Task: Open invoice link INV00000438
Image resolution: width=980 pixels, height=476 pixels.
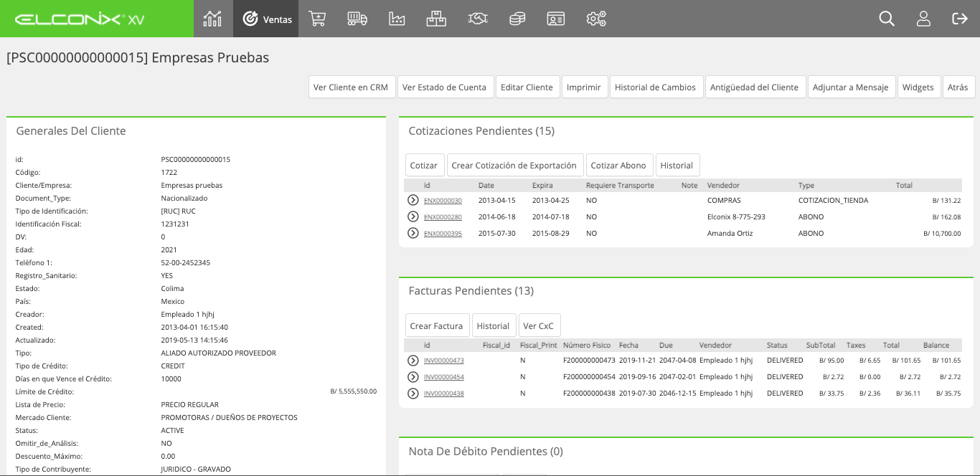Action: tap(443, 394)
